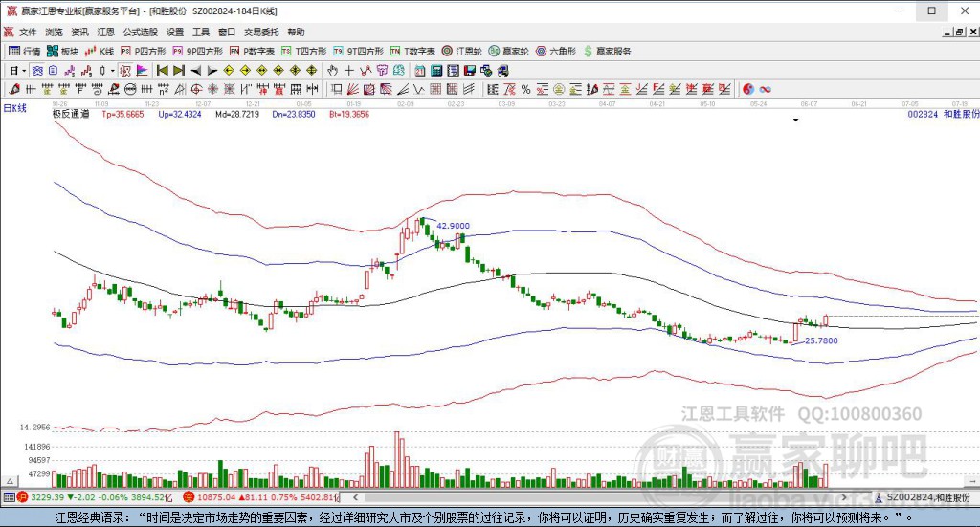Select the zigzag wave line tool
This screenshot has width=980, height=527.
(419, 89)
